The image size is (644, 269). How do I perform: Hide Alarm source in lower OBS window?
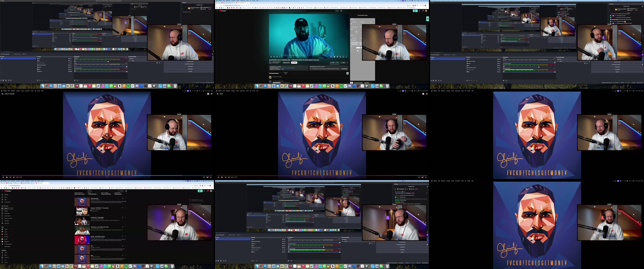click(283, 252)
